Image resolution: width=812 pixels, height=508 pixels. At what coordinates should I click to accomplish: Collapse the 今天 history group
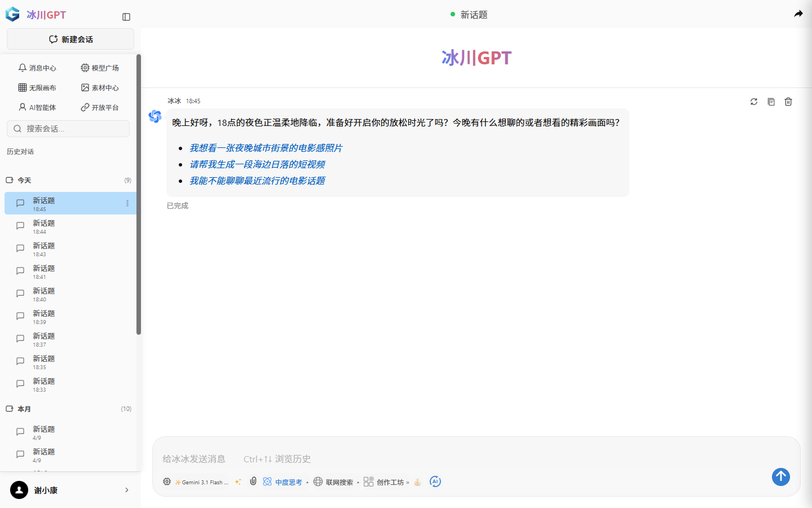pyautogui.click(x=68, y=180)
